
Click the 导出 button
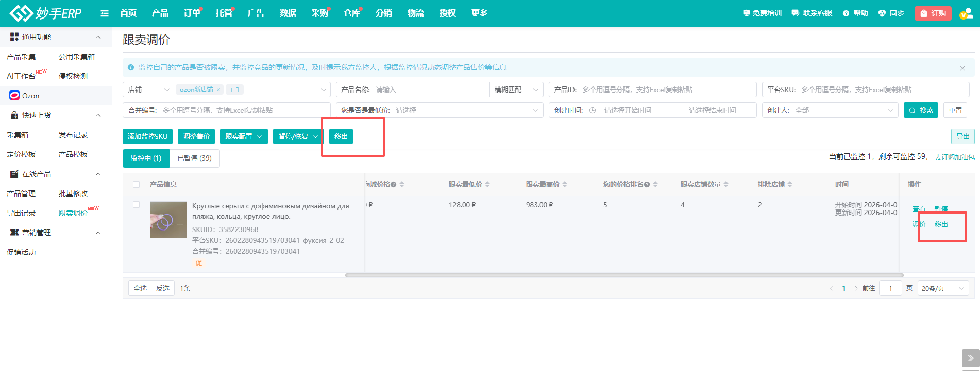[963, 136]
